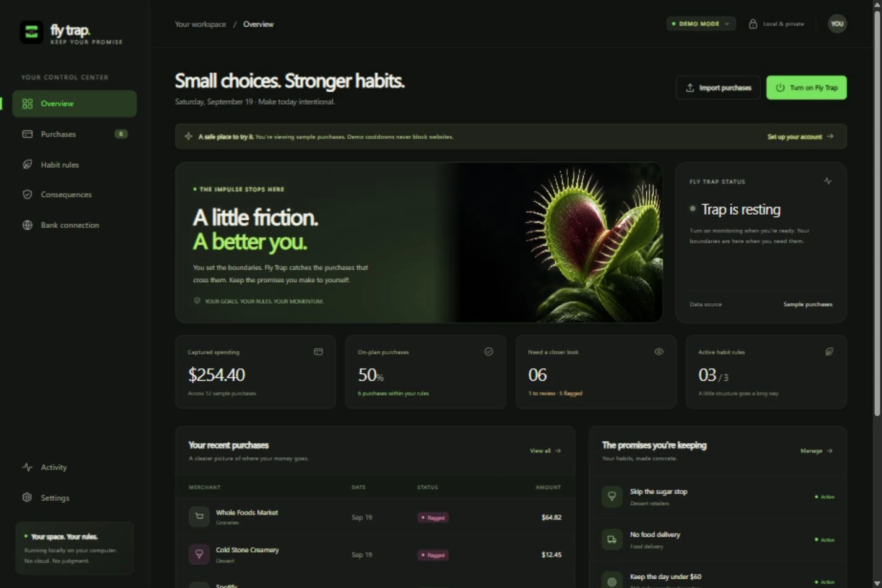Click the Whole Foods Market cart icon
The height and width of the screenshot is (588, 882).
tap(199, 516)
